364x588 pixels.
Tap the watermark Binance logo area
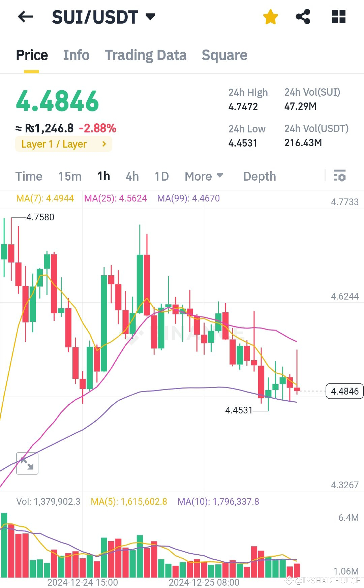pyautogui.click(x=189, y=334)
